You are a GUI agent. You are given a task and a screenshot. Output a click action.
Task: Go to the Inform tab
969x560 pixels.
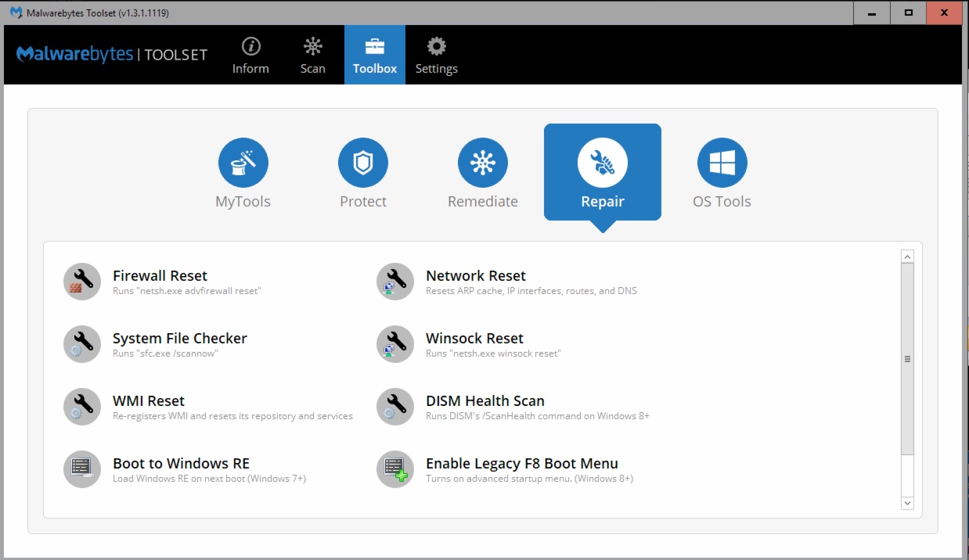tap(250, 56)
